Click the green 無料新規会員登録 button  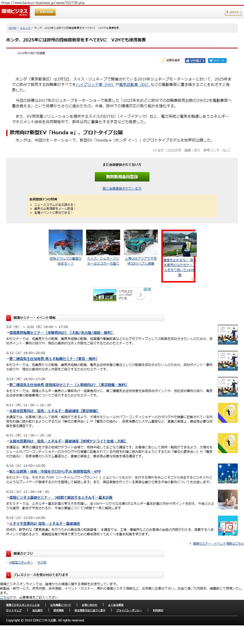tap(122, 177)
